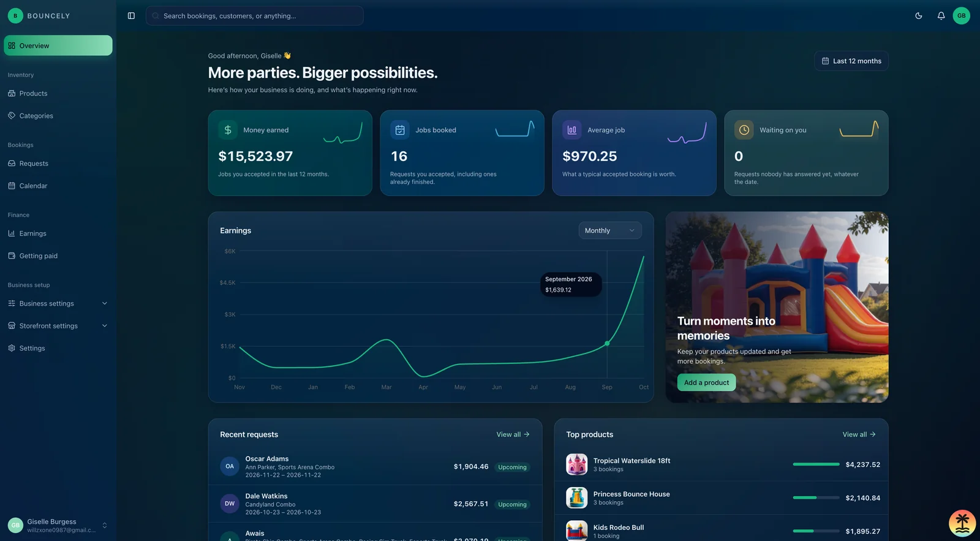
Task: Open the Overview menu item
Action: pyautogui.click(x=58, y=45)
